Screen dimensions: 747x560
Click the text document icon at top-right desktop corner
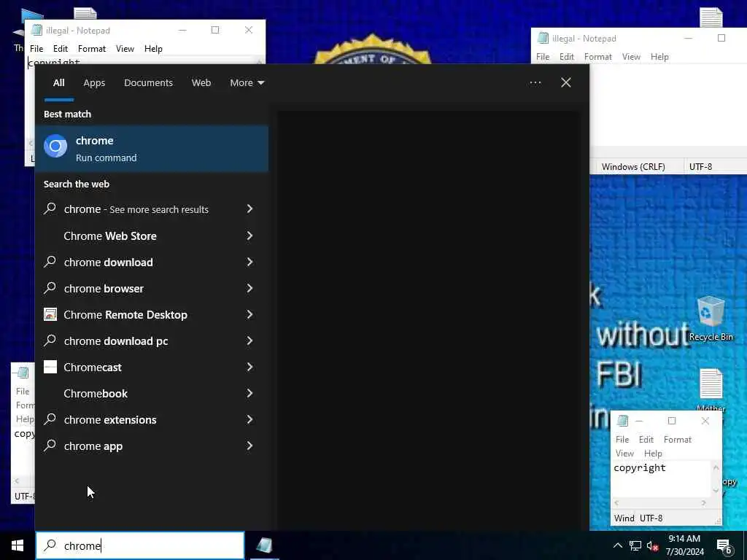click(x=711, y=17)
